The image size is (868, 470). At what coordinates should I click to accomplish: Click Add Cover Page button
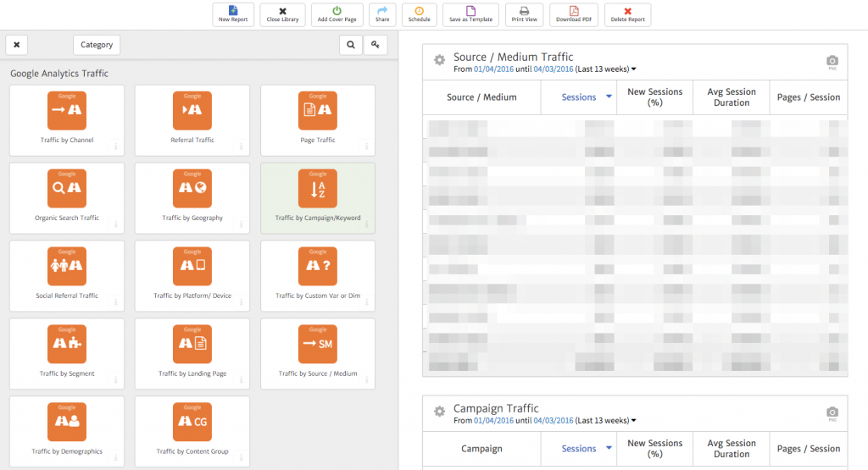[x=337, y=14]
